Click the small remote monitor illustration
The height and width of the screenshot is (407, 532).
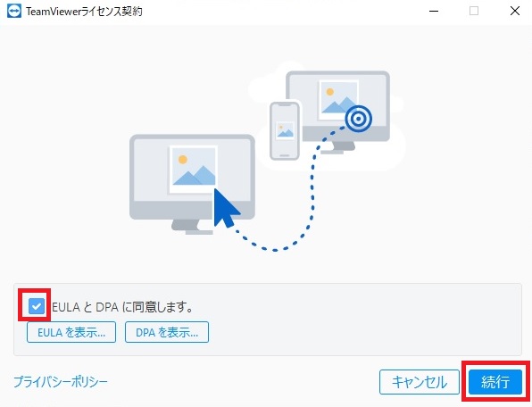337,112
